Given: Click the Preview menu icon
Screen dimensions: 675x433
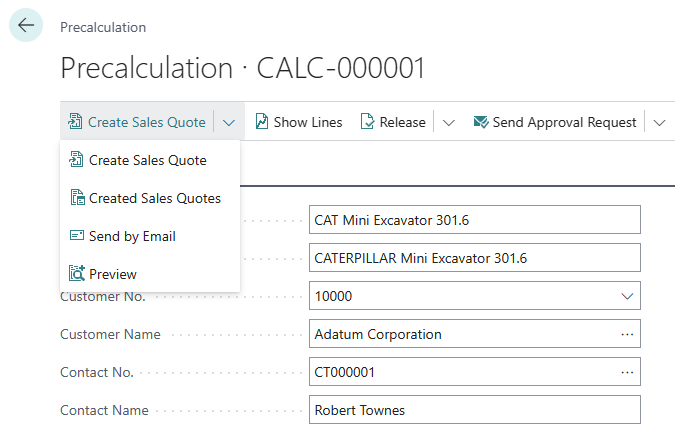Looking at the screenshot, I should (76, 274).
